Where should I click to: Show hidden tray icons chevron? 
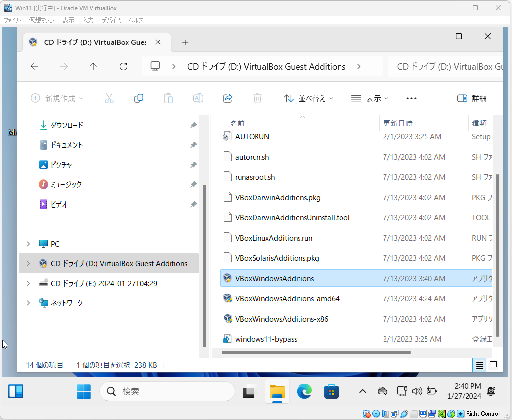pos(362,391)
